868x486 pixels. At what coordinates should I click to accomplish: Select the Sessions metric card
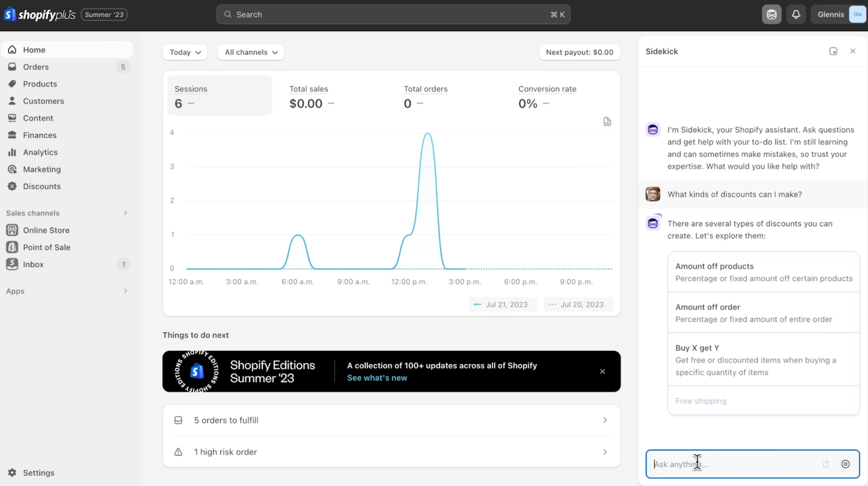pos(220,95)
